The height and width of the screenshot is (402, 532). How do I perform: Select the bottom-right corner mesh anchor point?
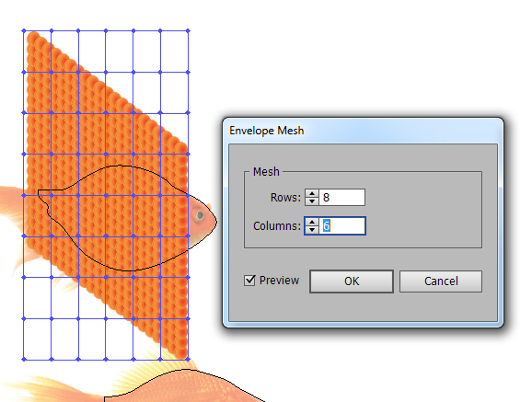[189, 360]
